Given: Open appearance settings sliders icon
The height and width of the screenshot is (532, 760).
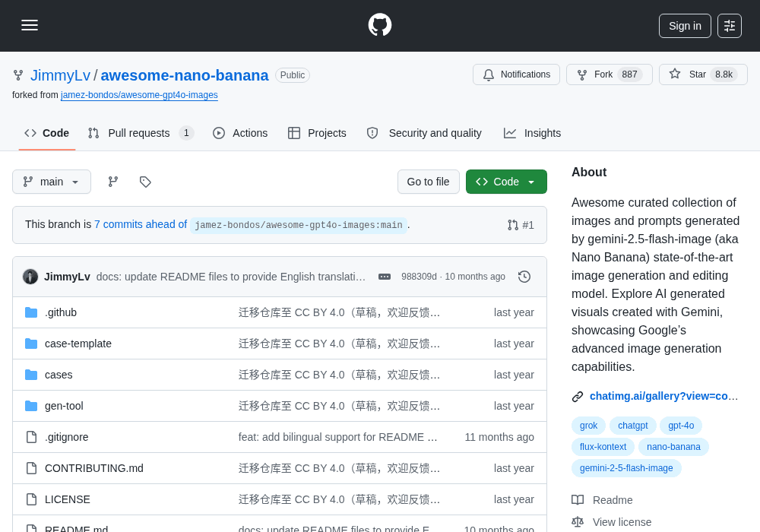Looking at the screenshot, I should click(x=729, y=26).
